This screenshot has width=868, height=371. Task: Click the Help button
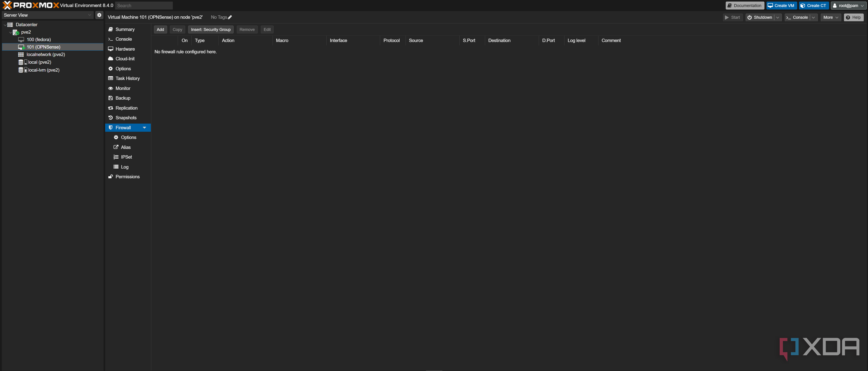854,17
